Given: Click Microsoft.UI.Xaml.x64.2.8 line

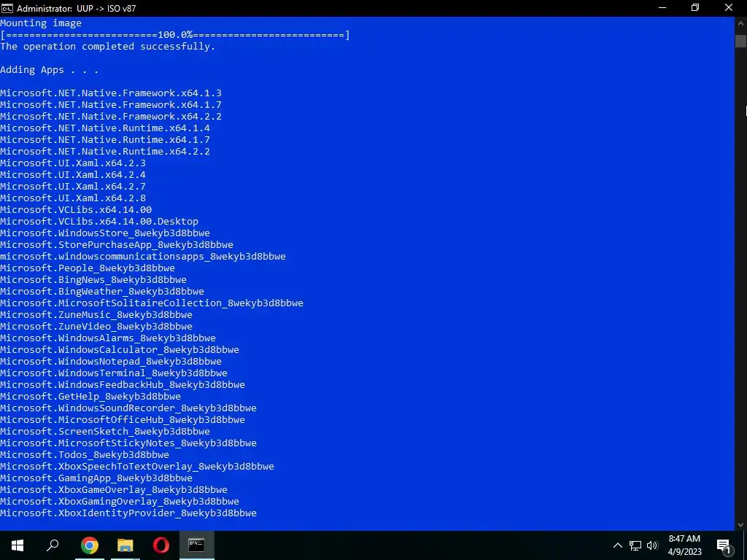Looking at the screenshot, I should pos(73,198).
